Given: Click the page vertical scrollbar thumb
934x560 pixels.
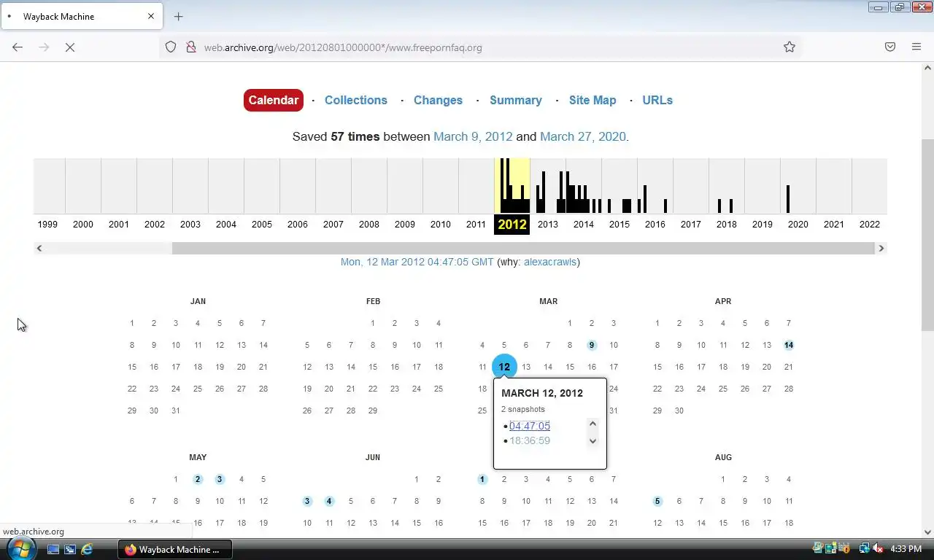Looking at the screenshot, I should 927,235.
